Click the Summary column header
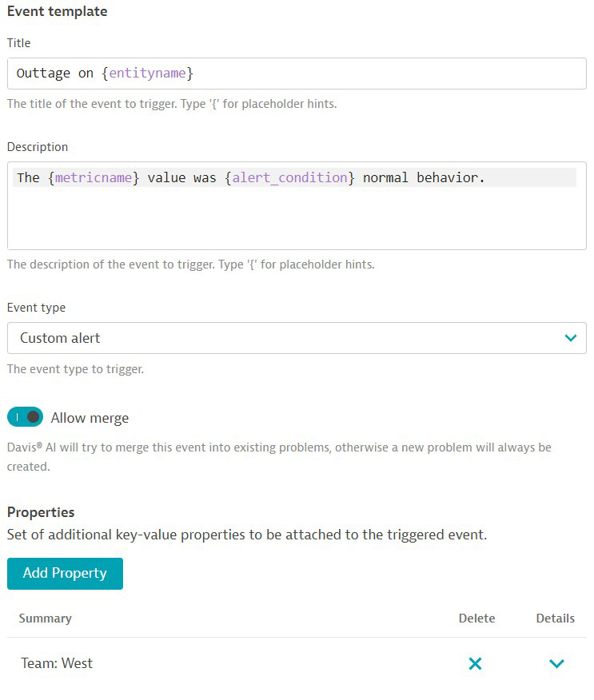Image resolution: width=594 pixels, height=700 pixels. coord(45,618)
